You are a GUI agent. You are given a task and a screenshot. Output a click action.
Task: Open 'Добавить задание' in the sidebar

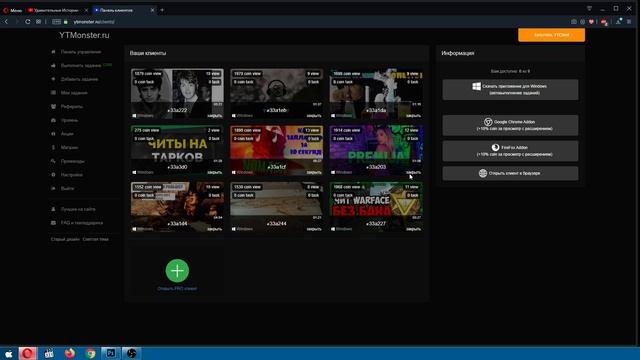click(x=79, y=79)
